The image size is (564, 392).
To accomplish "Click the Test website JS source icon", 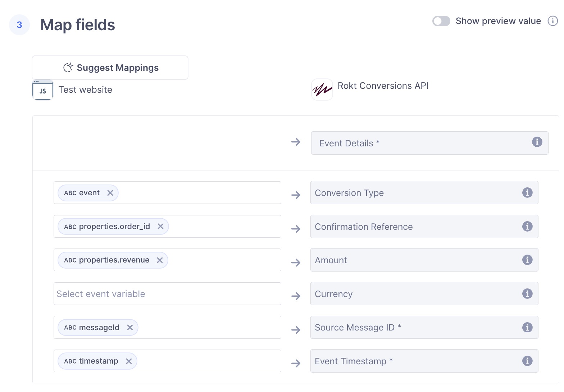I will [43, 90].
